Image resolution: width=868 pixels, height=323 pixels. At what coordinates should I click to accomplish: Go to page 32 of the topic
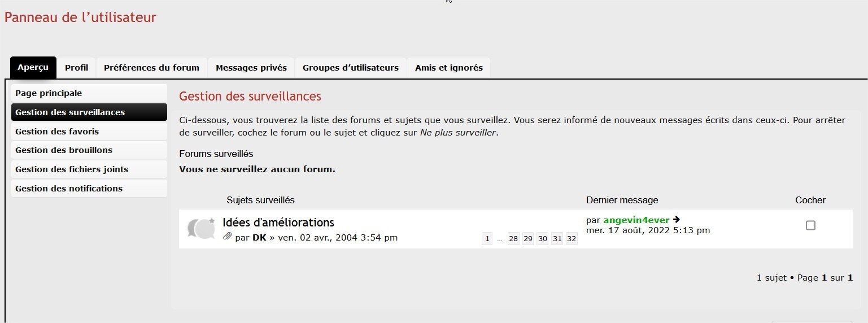[x=572, y=239]
